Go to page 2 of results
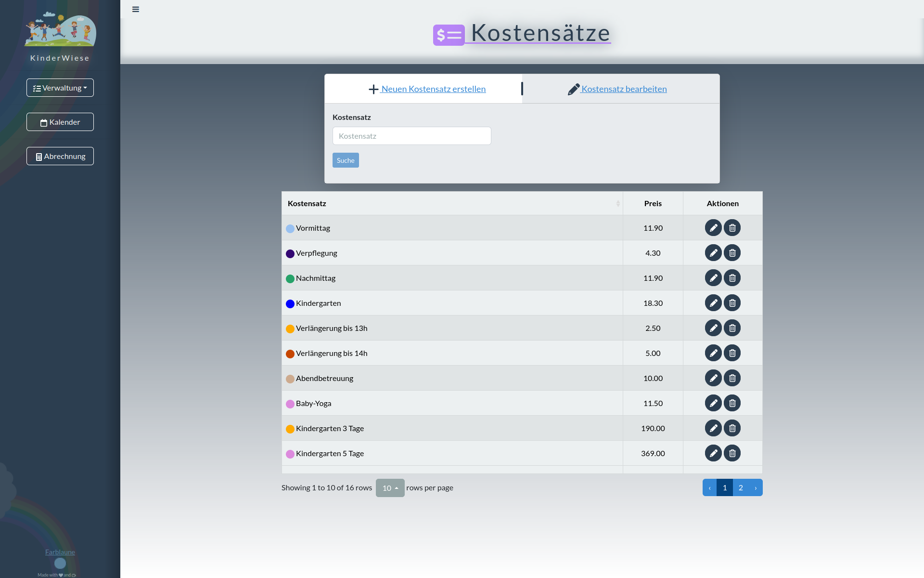The image size is (924, 578). pyautogui.click(x=741, y=487)
